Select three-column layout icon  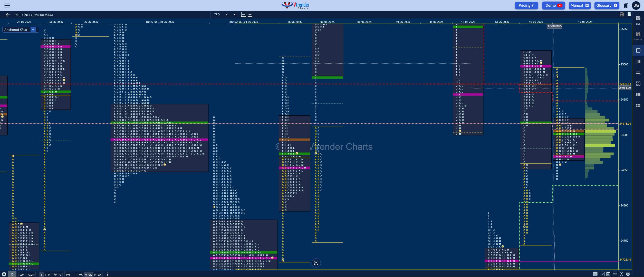(638, 95)
